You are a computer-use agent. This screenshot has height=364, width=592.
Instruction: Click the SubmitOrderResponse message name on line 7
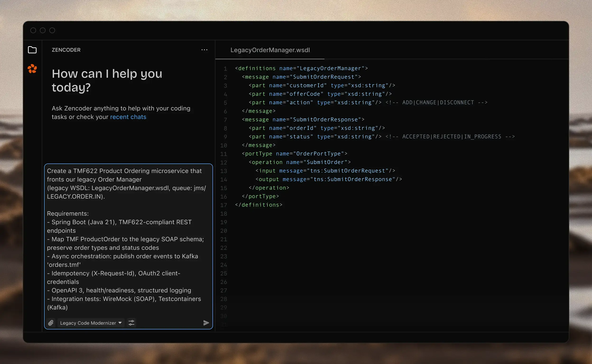[325, 120]
